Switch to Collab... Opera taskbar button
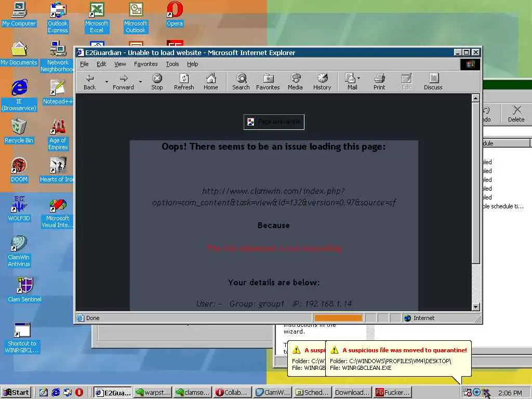The image size is (532, 399). (x=232, y=393)
